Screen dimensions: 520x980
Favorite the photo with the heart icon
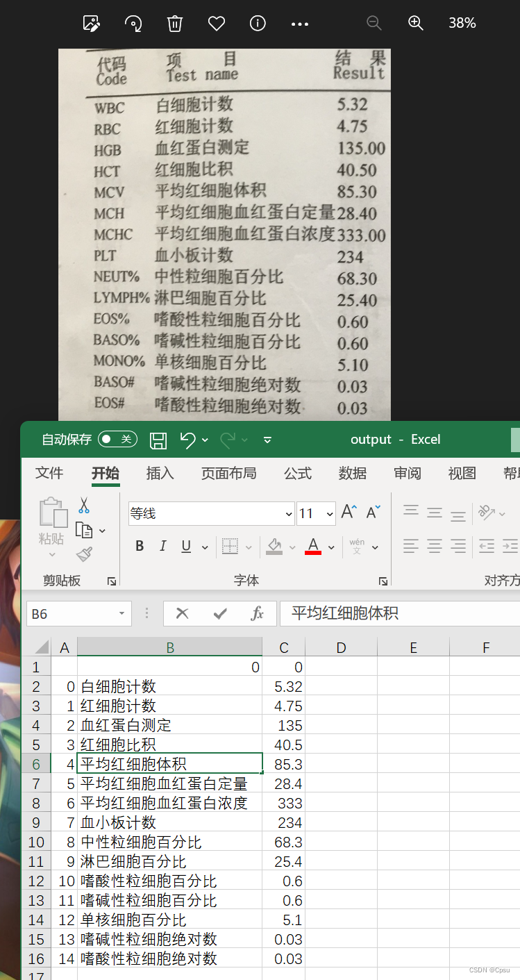217,24
